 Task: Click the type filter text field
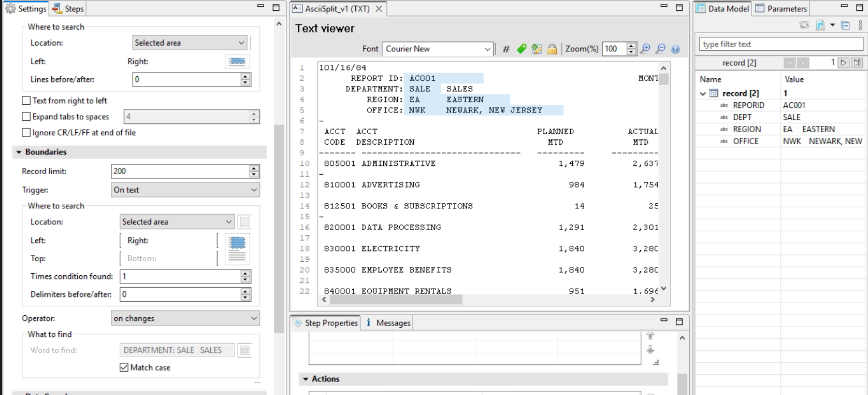tap(781, 44)
